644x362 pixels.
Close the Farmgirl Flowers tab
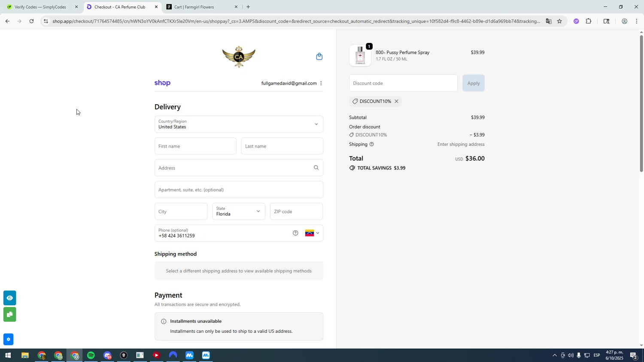click(236, 7)
